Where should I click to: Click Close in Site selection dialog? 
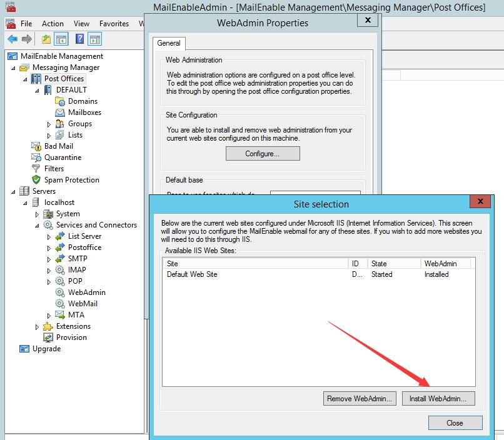455,423
